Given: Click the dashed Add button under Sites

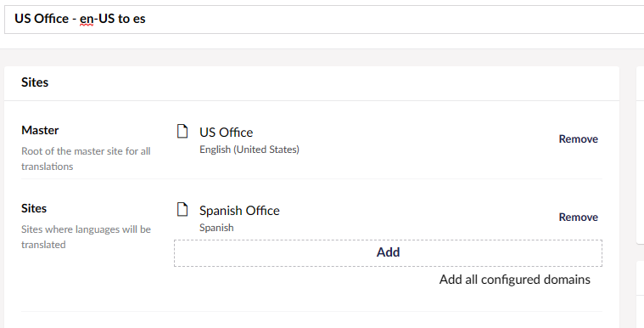Looking at the screenshot, I should (x=388, y=252).
